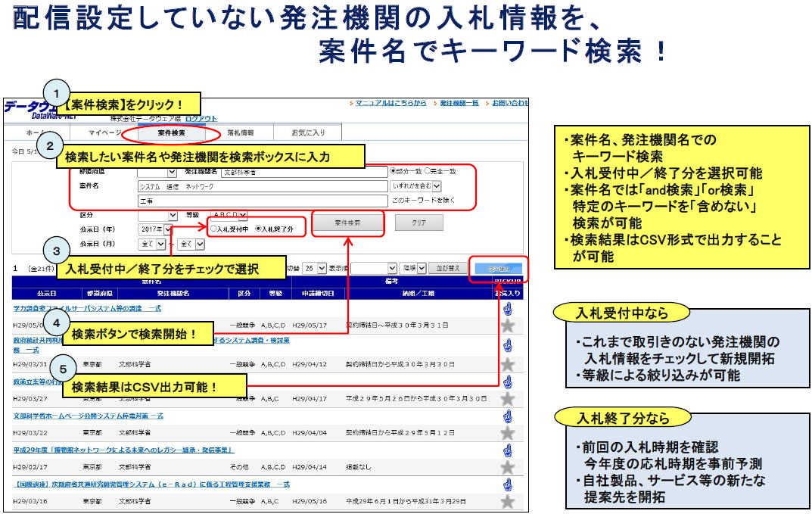Open the 等級 ABCD dropdown
812x514 pixels.
229,215
